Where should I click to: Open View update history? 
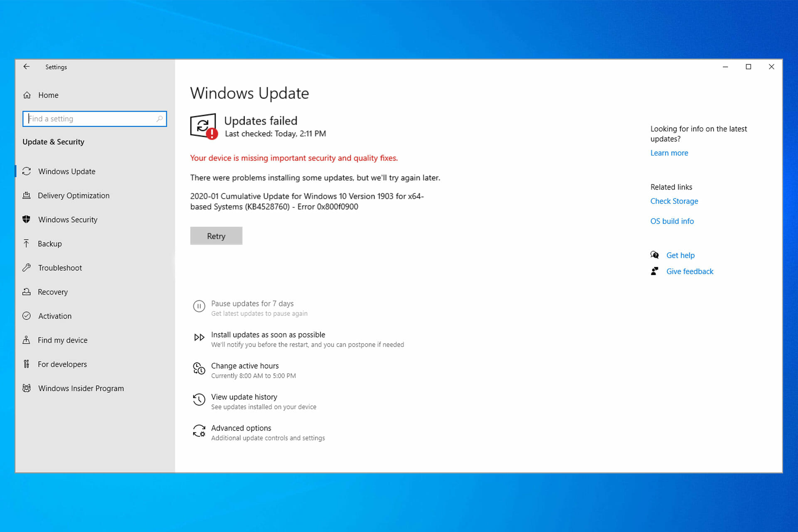tap(244, 397)
